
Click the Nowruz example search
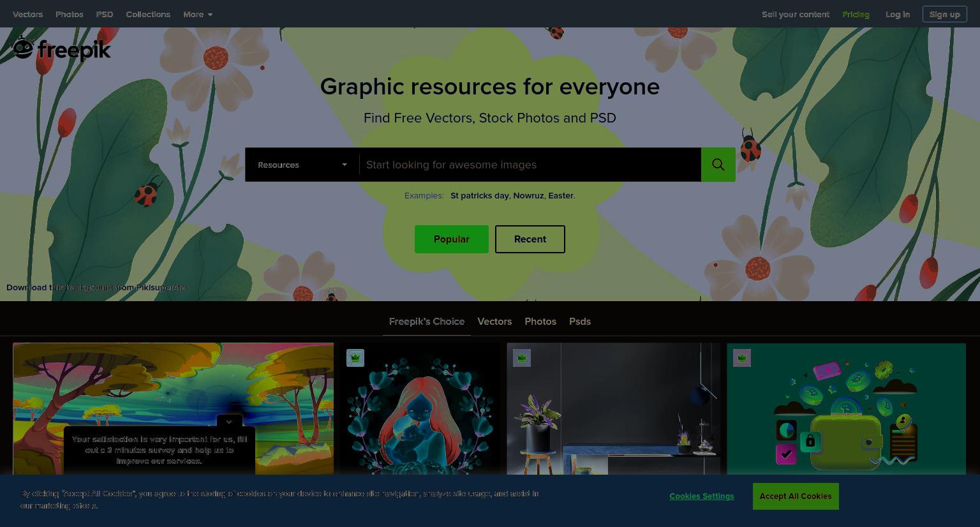click(529, 196)
